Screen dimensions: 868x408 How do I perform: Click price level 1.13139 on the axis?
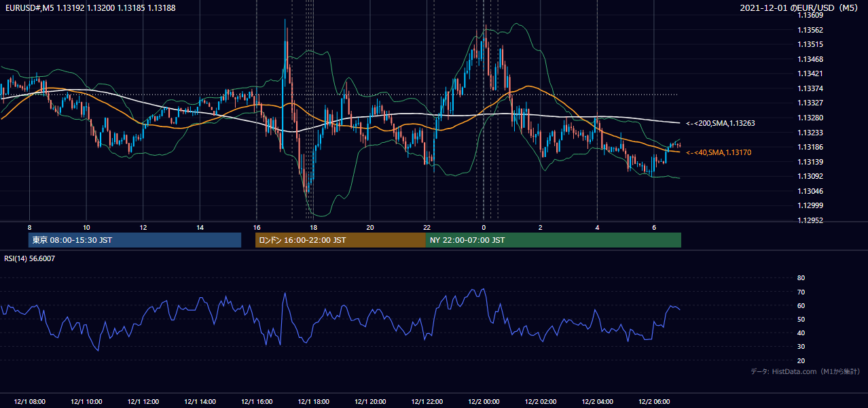tap(810, 162)
